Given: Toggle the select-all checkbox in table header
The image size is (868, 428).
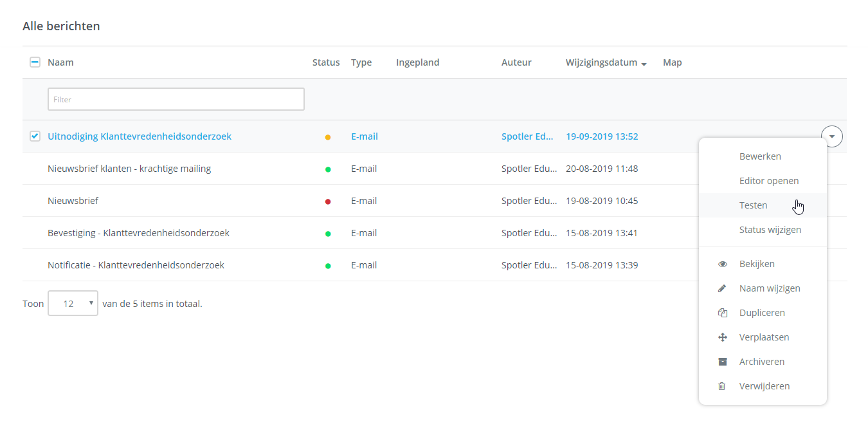Looking at the screenshot, I should coord(35,62).
